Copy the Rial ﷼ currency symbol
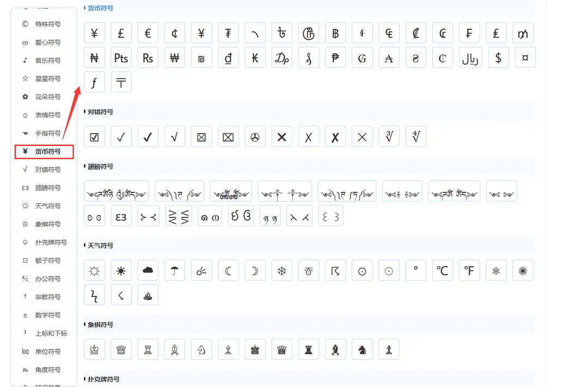This screenshot has width=588, height=387. pyautogui.click(x=470, y=58)
